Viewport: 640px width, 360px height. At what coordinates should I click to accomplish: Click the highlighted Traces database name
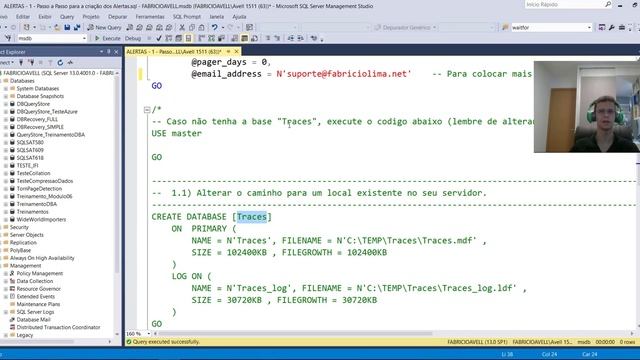[252, 217]
